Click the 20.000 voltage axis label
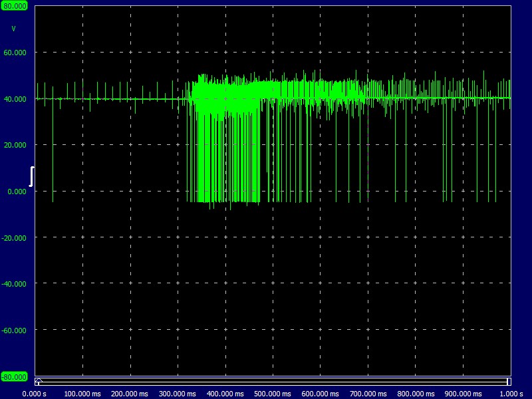 15,145
